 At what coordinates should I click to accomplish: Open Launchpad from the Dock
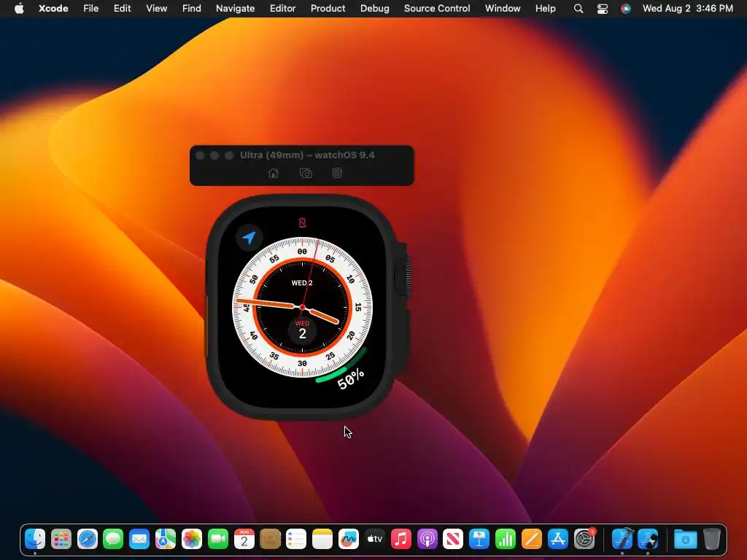61,539
